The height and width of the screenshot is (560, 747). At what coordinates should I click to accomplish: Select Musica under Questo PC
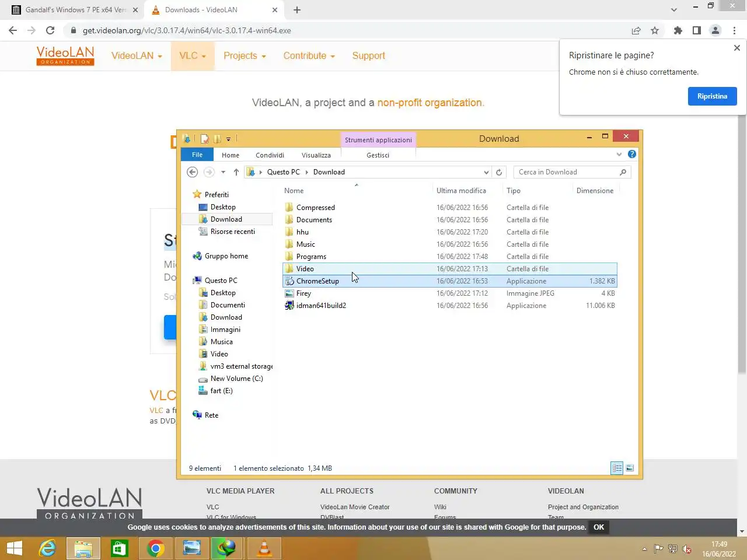click(221, 342)
